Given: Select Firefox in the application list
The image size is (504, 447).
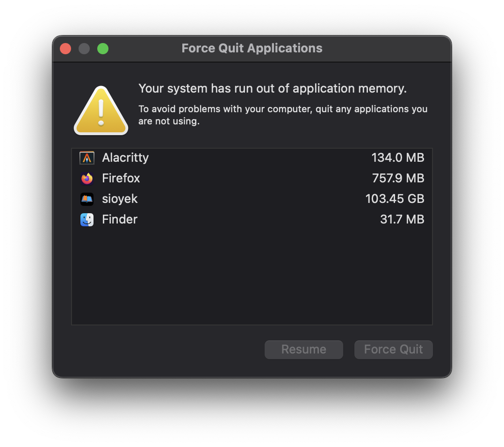Looking at the screenshot, I should click(x=121, y=178).
